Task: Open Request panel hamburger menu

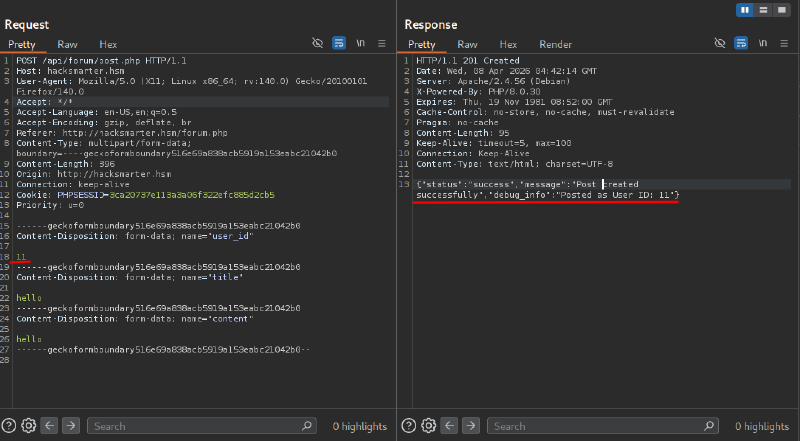Action: click(382, 43)
